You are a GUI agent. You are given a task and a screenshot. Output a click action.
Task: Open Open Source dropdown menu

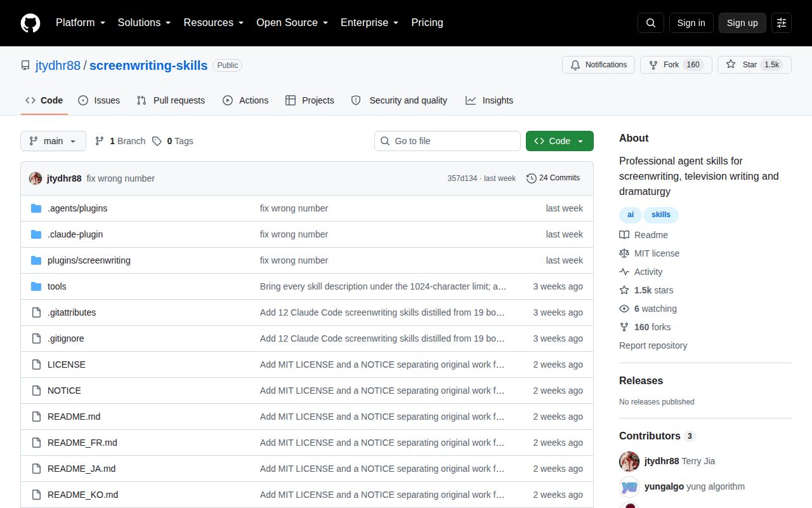[x=292, y=23]
